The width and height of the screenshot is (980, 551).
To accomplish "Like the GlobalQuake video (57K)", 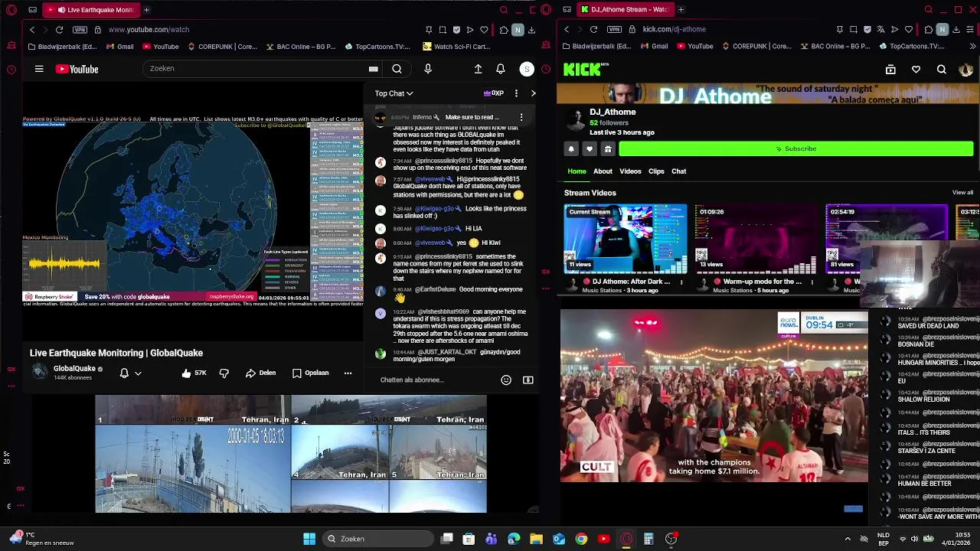I will [x=194, y=373].
